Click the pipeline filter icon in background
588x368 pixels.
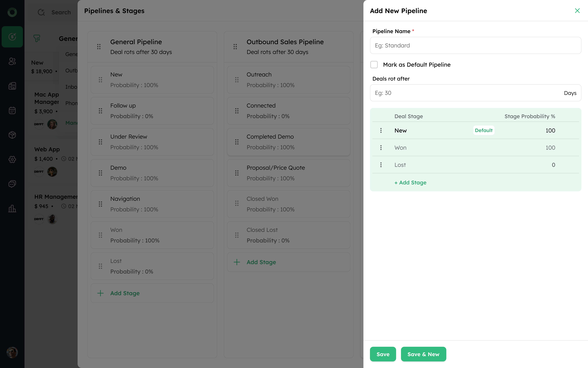[x=37, y=38]
